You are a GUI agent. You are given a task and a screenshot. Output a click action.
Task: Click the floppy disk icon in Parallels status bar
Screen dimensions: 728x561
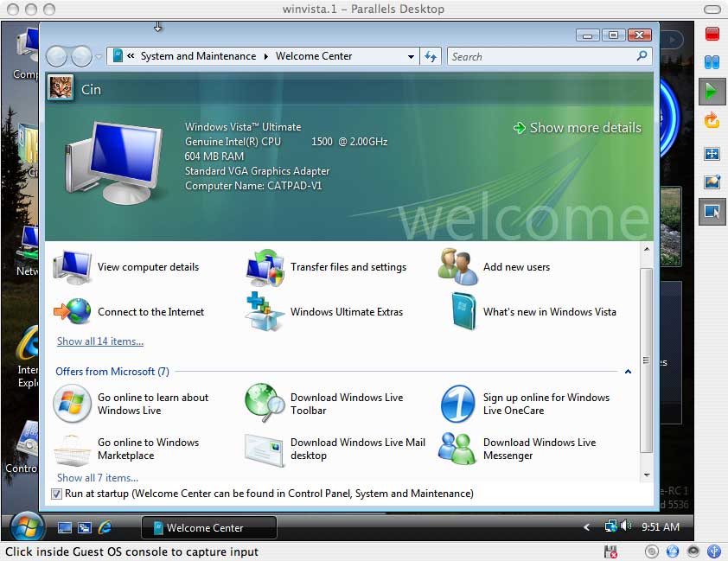click(x=611, y=551)
